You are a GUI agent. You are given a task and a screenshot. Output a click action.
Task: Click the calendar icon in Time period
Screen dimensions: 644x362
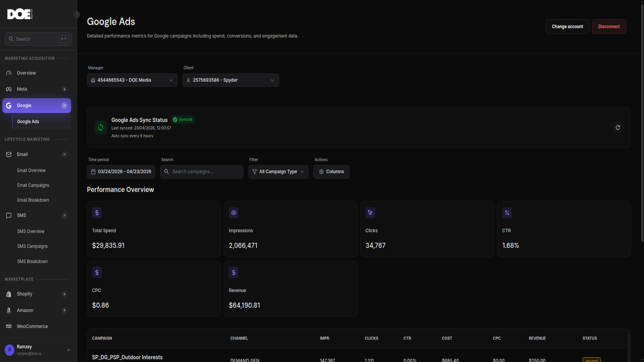(93, 172)
